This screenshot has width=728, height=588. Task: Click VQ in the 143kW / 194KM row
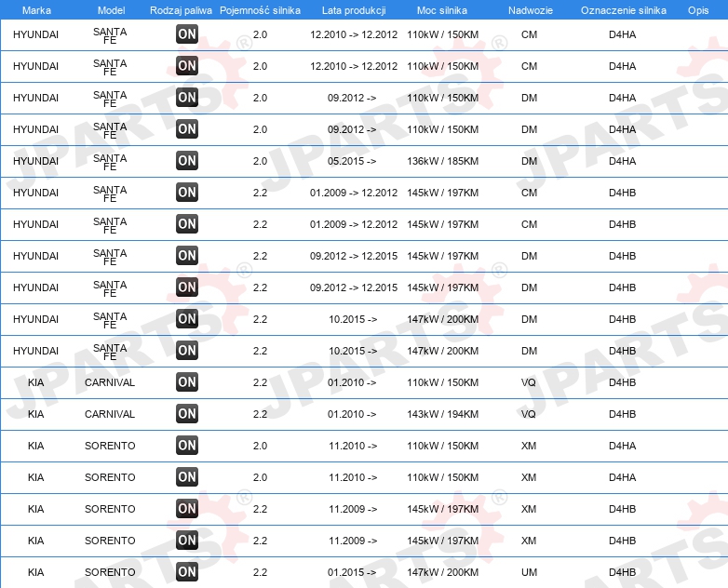[529, 414]
